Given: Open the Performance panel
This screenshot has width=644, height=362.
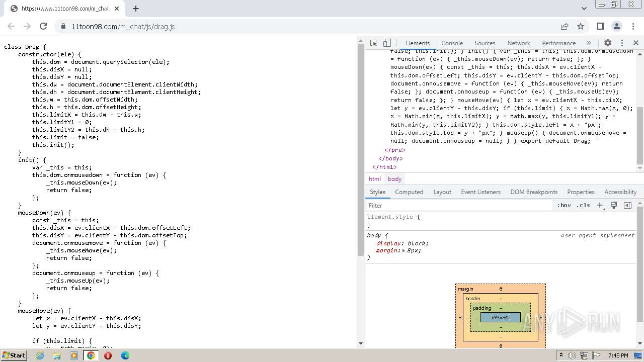Looking at the screenshot, I should [x=558, y=43].
